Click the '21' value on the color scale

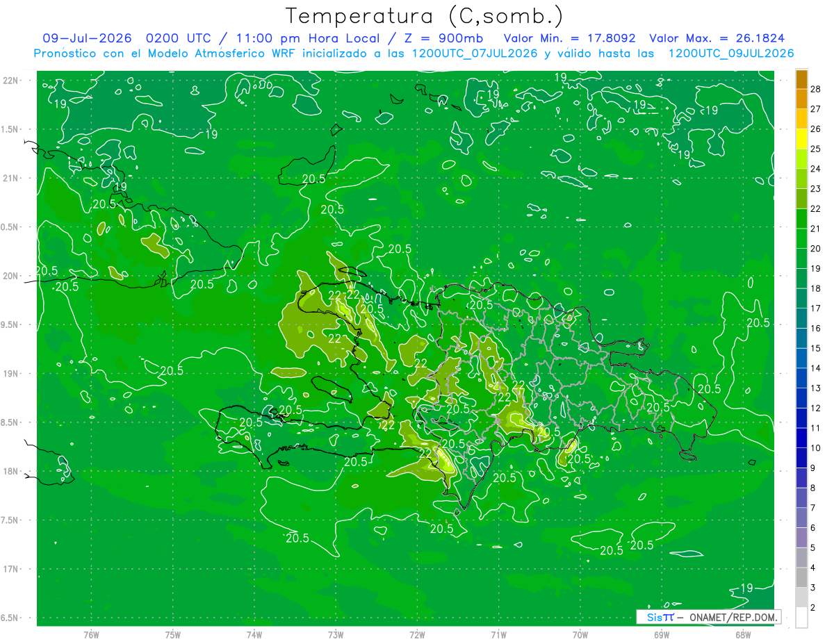817,229
